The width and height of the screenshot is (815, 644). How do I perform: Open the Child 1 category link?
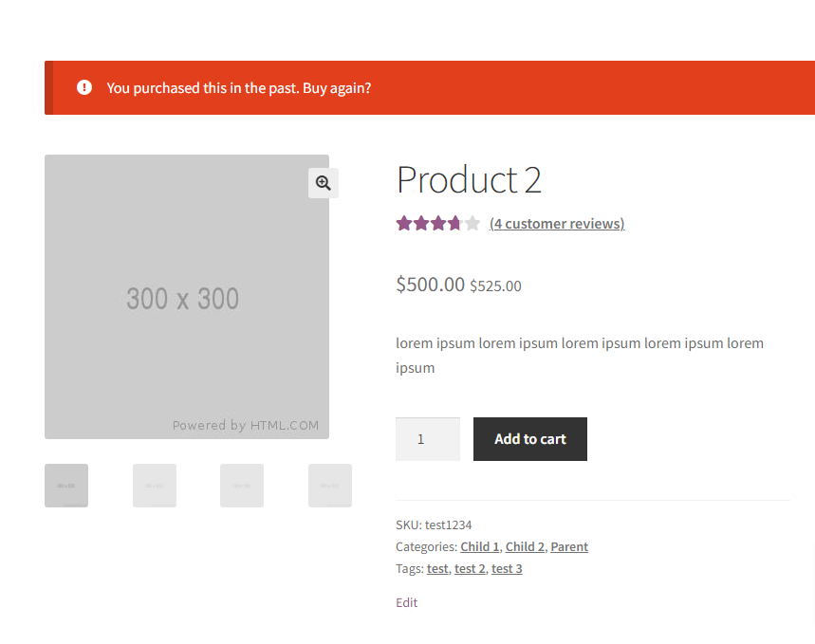click(x=480, y=547)
